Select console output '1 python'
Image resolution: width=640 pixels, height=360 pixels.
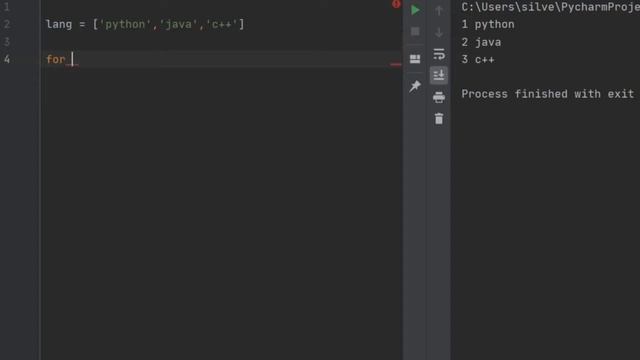(x=488, y=24)
